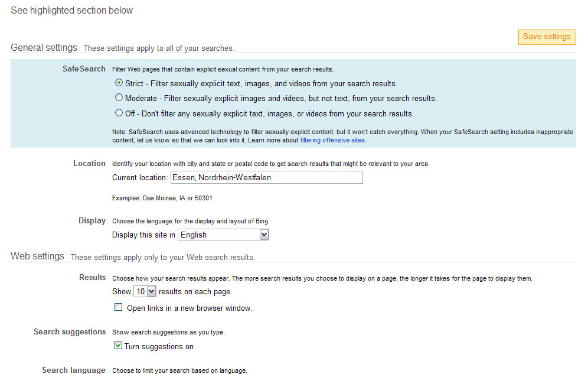Click the Moderate filter option text
Viewport: 588px width, 374px height.
pos(281,99)
